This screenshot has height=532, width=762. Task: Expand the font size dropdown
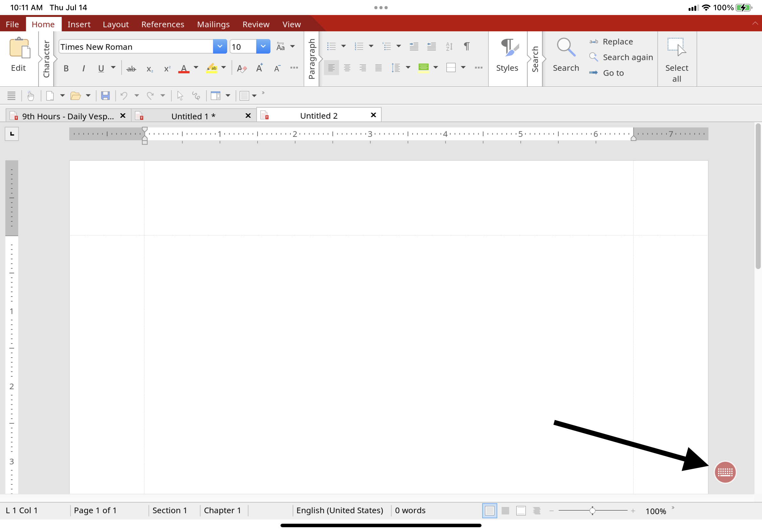click(x=263, y=47)
